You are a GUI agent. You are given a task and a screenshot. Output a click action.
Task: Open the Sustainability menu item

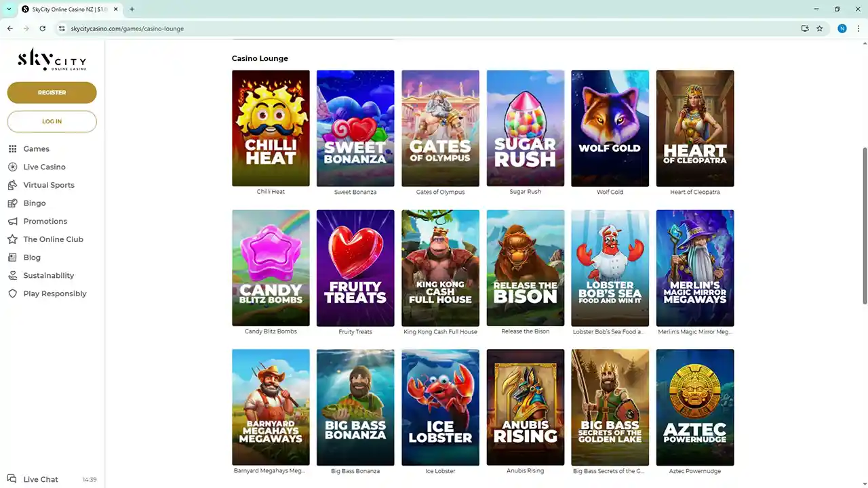click(x=48, y=276)
